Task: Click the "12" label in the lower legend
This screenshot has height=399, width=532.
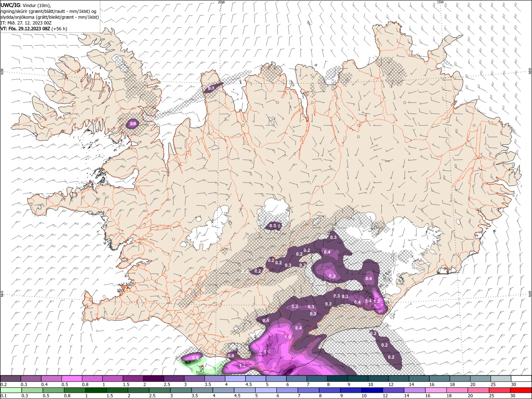Action: pos(385,396)
